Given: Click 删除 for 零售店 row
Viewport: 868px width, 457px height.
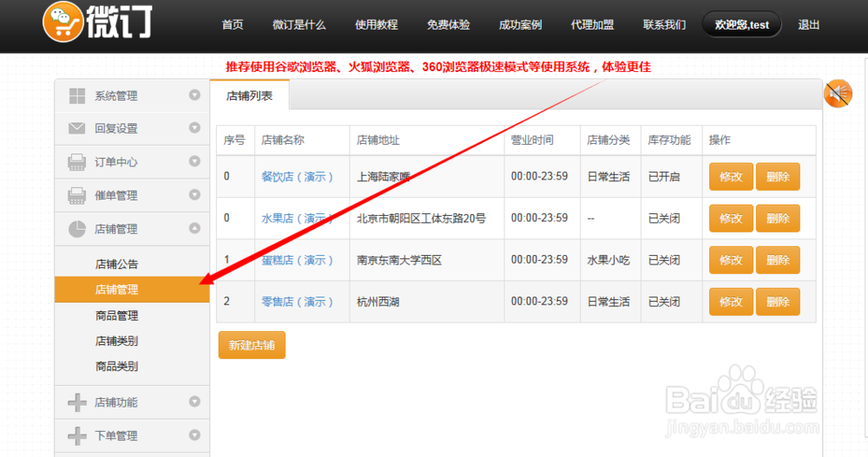Looking at the screenshot, I should click(x=778, y=302).
